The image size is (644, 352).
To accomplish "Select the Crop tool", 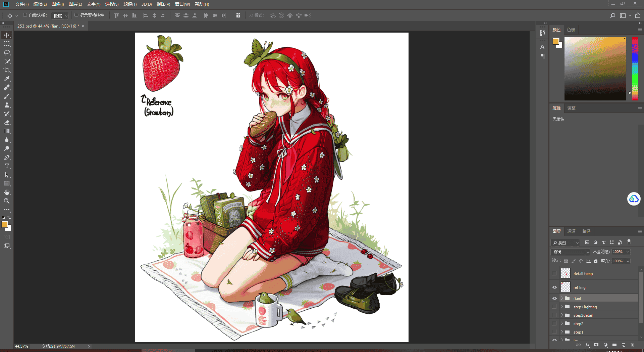I will tap(7, 70).
